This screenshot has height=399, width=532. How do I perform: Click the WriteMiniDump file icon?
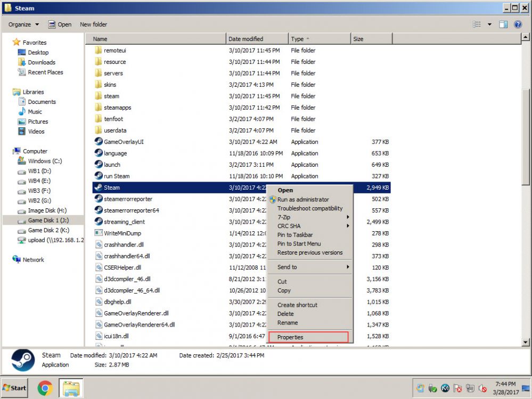99,233
